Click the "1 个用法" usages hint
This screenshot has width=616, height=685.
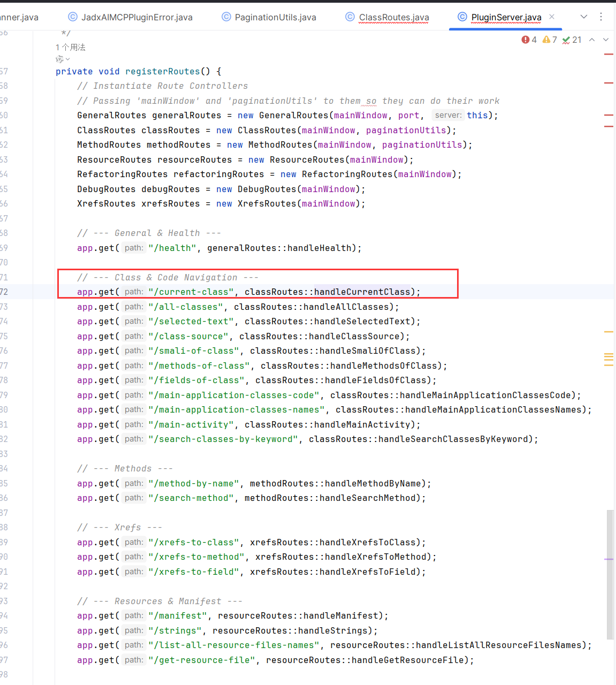click(x=71, y=47)
